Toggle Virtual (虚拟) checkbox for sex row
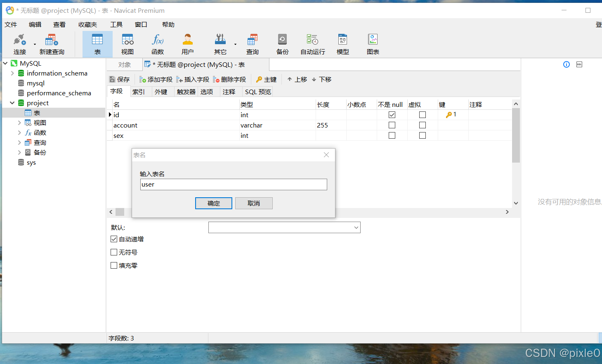The width and height of the screenshot is (602, 364). point(423,135)
